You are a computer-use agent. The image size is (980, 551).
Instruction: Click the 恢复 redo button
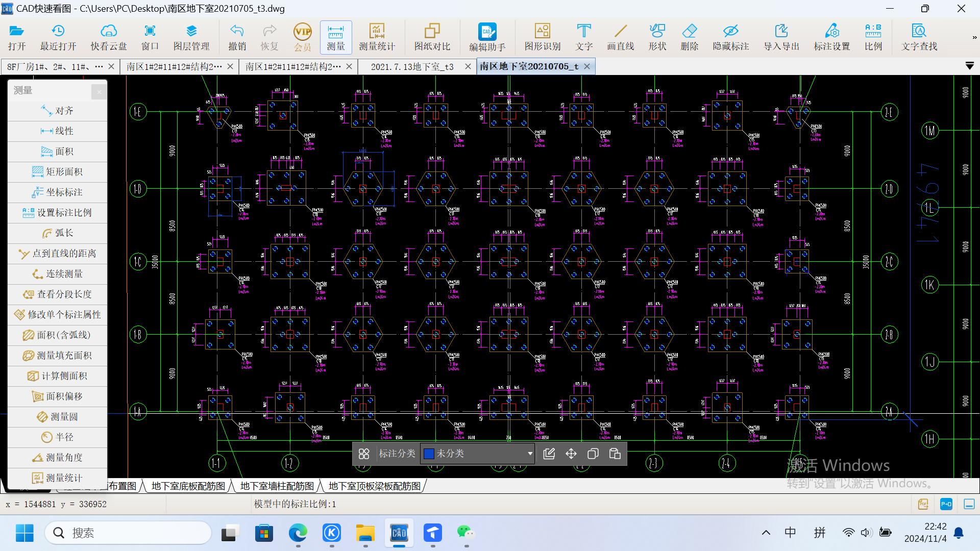269,37
